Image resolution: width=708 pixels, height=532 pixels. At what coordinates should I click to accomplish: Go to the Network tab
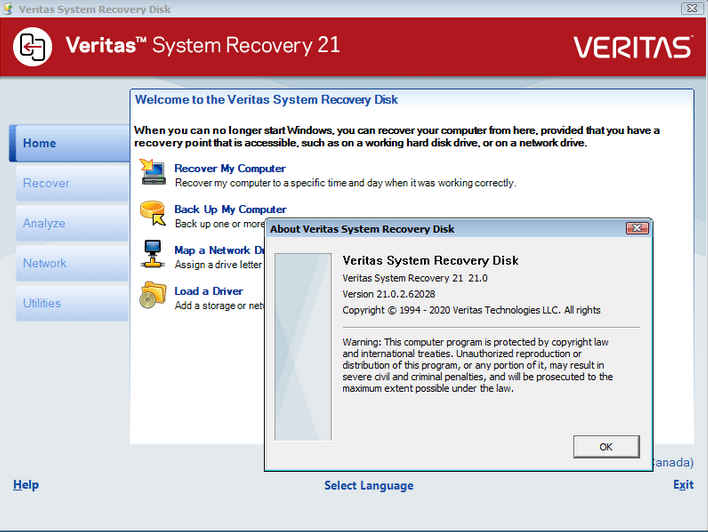[x=72, y=263]
